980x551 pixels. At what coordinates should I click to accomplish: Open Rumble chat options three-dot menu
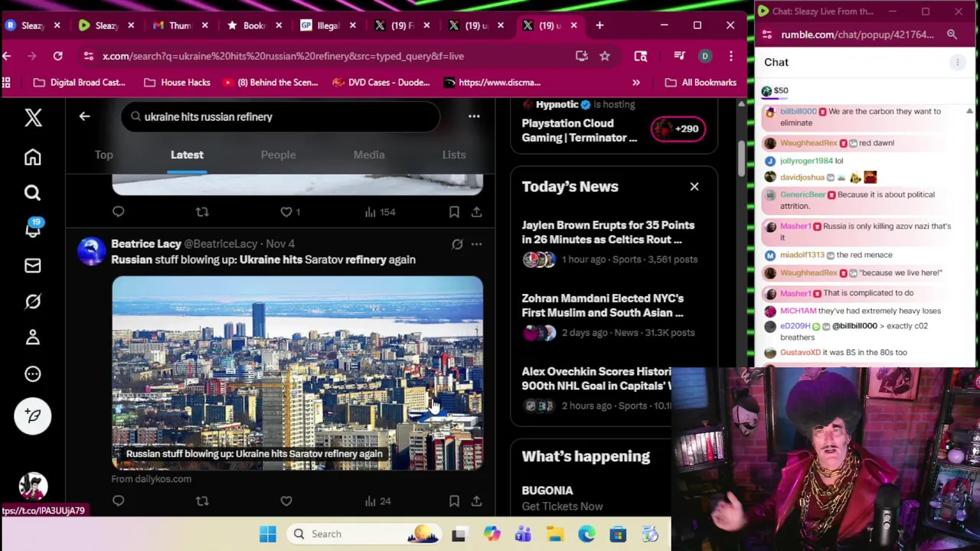coord(957,62)
